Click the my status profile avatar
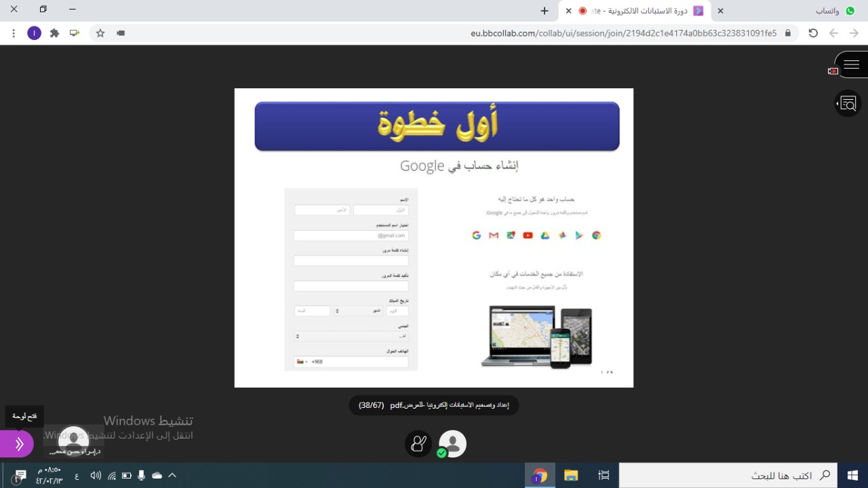This screenshot has width=868, height=488. pyautogui.click(x=452, y=444)
